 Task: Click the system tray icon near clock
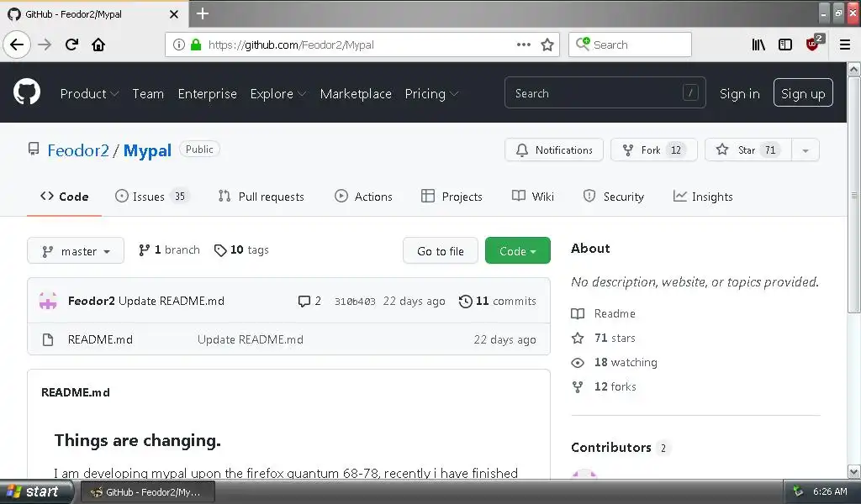(798, 491)
